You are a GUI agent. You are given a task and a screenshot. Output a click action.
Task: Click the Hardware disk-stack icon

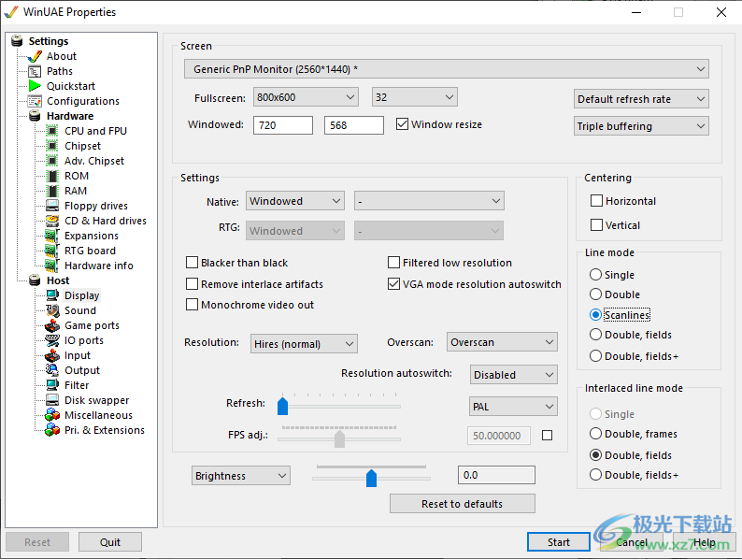pos(35,116)
